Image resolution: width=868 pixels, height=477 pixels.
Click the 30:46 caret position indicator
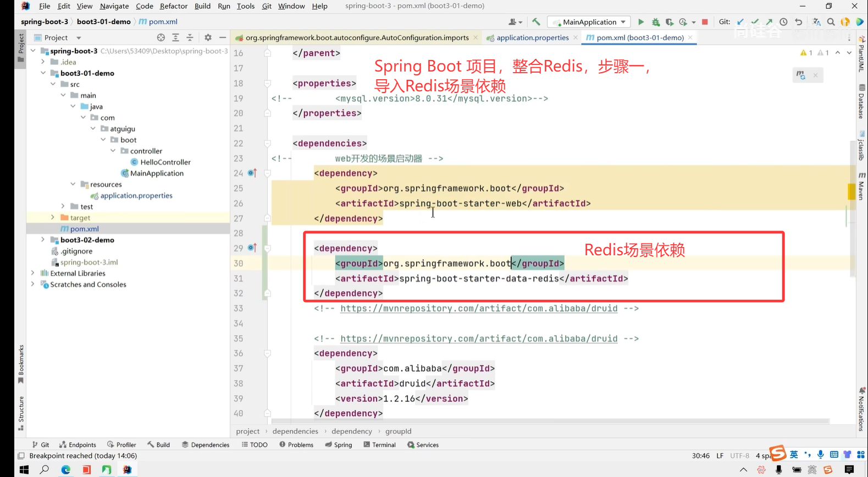coord(700,456)
